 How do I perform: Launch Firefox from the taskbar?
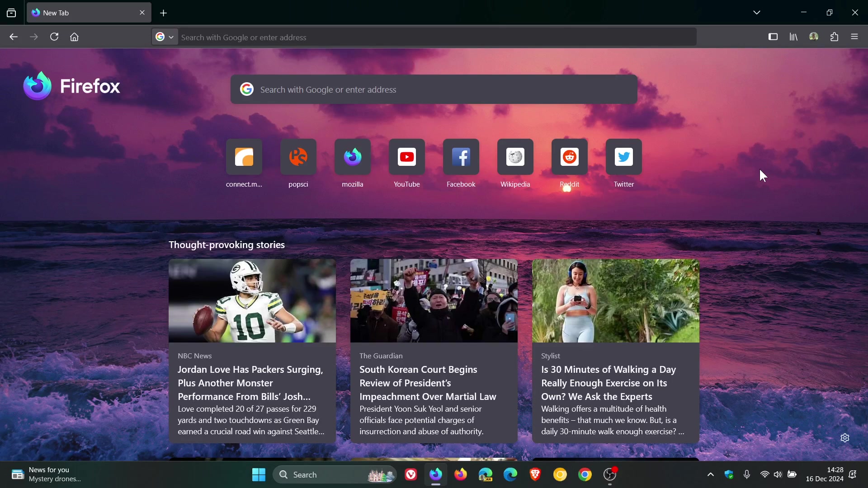[x=461, y=474]
